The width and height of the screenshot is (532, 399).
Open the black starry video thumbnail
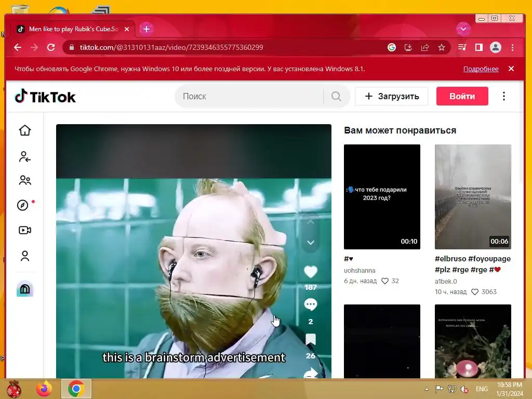(x=382, y=341)
